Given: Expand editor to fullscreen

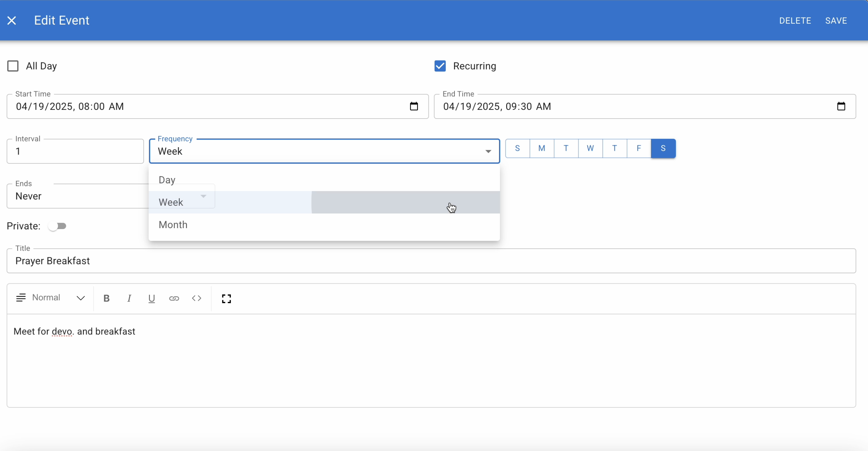Looking at the screenshot, I should coord(227,298).
